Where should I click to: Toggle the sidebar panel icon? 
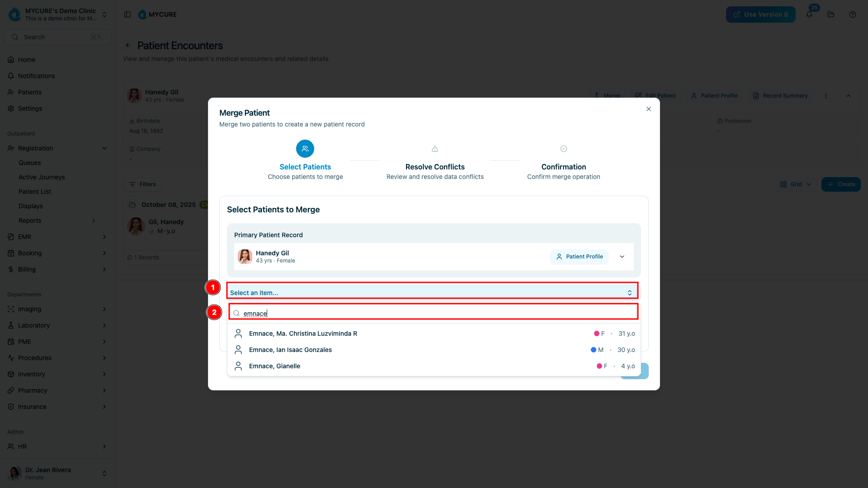click(127, 14)
